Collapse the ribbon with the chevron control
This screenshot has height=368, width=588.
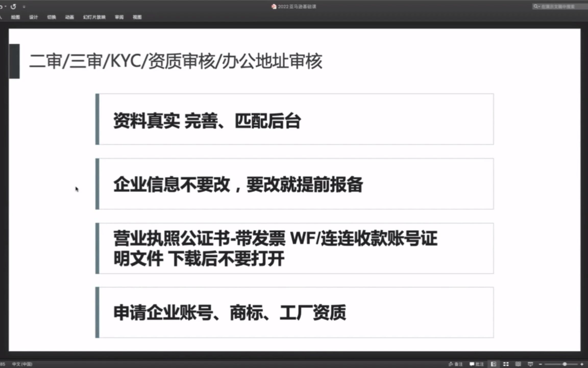point(24,6)
